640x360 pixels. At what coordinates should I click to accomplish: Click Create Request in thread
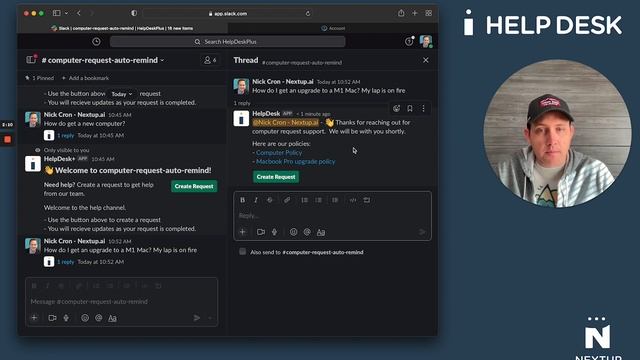pos(276,177)
